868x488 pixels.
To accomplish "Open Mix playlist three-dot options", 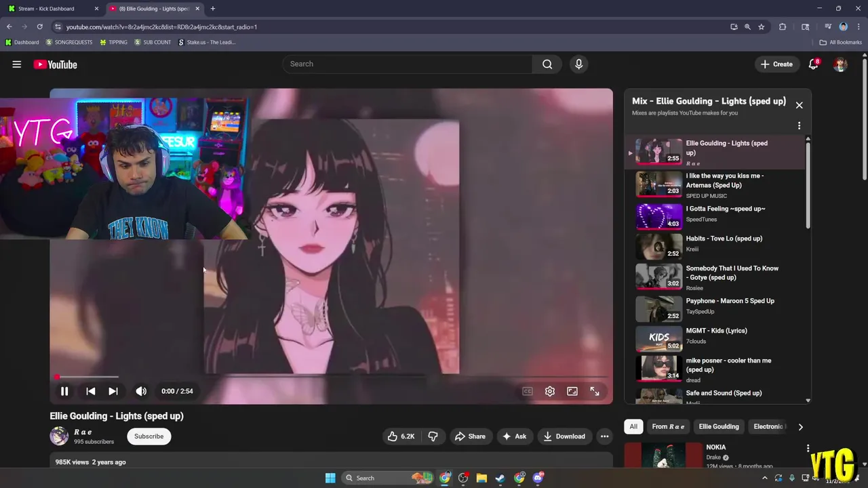I will [799, 125].
